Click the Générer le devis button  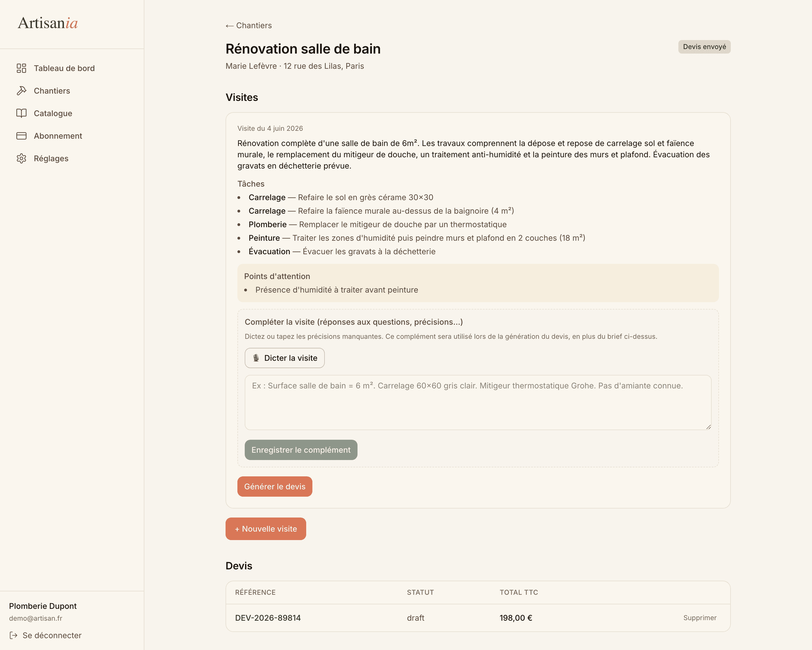(275, 487)
